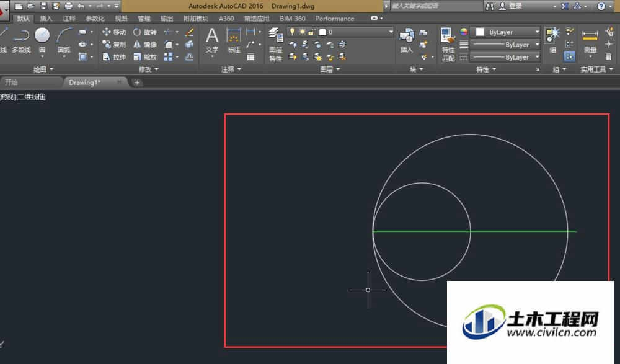This screenshot has width=620, height=364.
Task: Open the Annotate (注释) ribbon tab
Action: tap(69, 19)
